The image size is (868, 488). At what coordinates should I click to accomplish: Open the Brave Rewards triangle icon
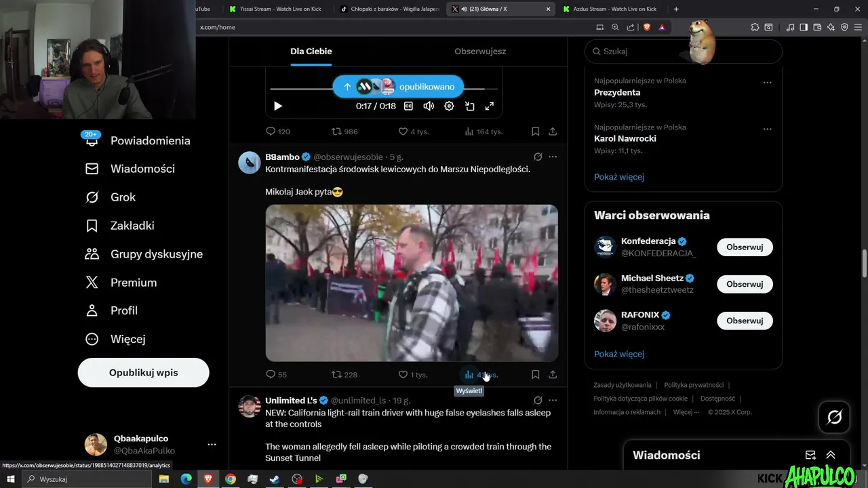point(661,27)
